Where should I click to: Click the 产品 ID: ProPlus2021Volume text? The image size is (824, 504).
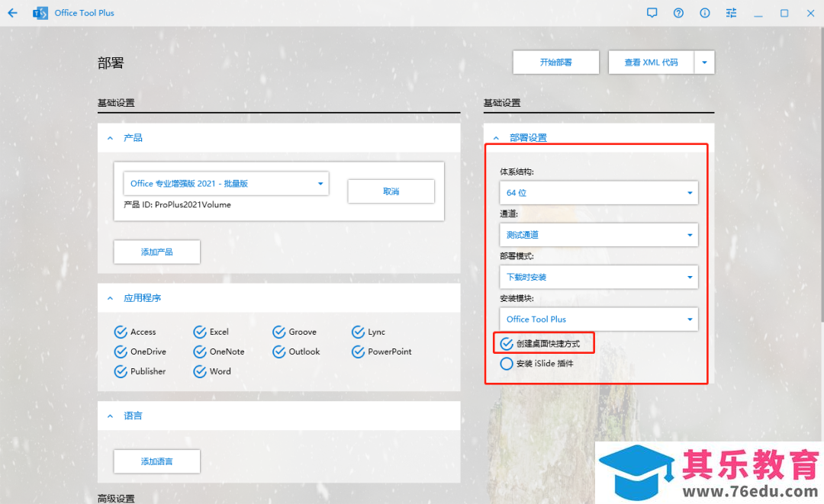[177, 205]
